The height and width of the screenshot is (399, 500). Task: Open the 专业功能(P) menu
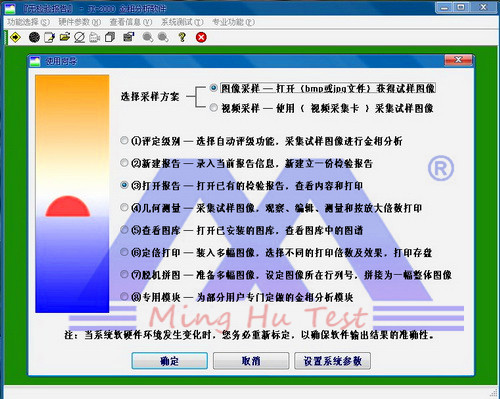(x=234, y=22)
